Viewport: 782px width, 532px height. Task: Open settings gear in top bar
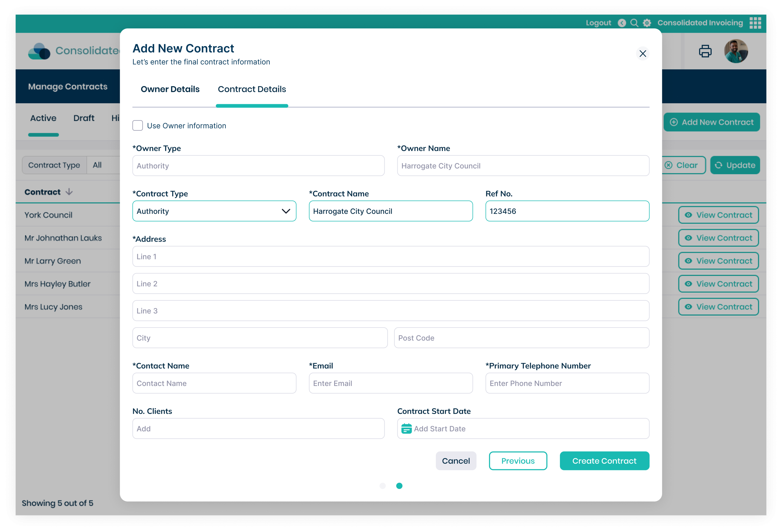pos(647,23)
